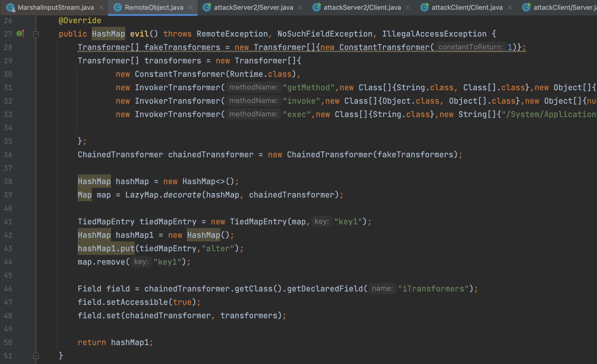Click the fakeTransformers variable declaration
This screenshot has width=597, height=364.
(x=182, y=47)
